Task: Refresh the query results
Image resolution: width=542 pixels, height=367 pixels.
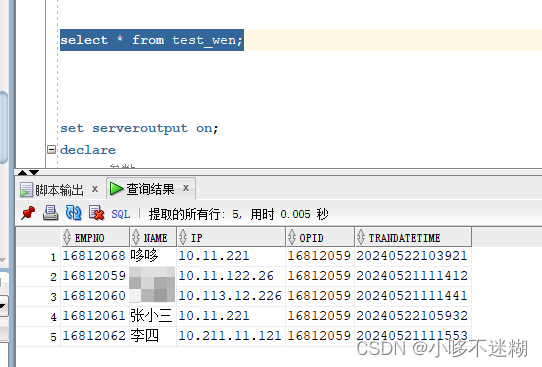Action: (73, 213)
